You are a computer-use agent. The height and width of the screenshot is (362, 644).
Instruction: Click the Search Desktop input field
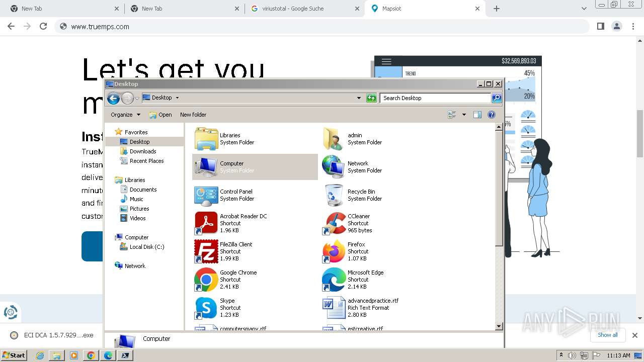pyautogui.click(x=435, y=98)
